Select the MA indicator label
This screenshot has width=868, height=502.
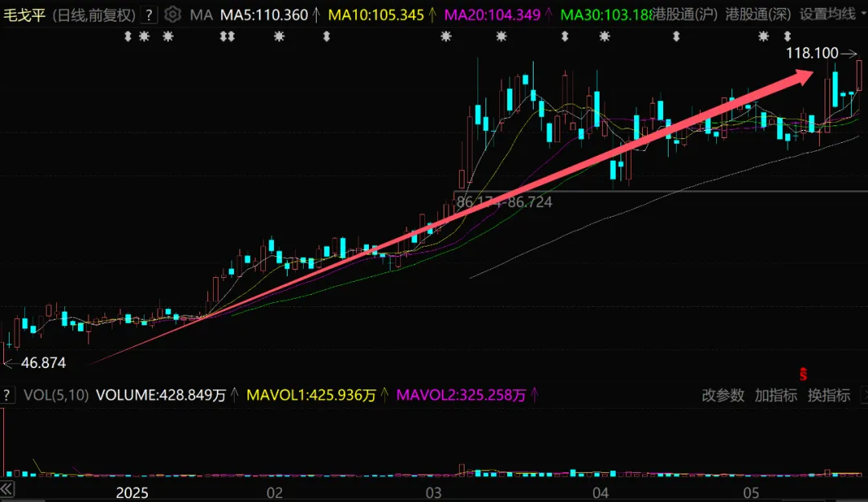tap(201, 14)
